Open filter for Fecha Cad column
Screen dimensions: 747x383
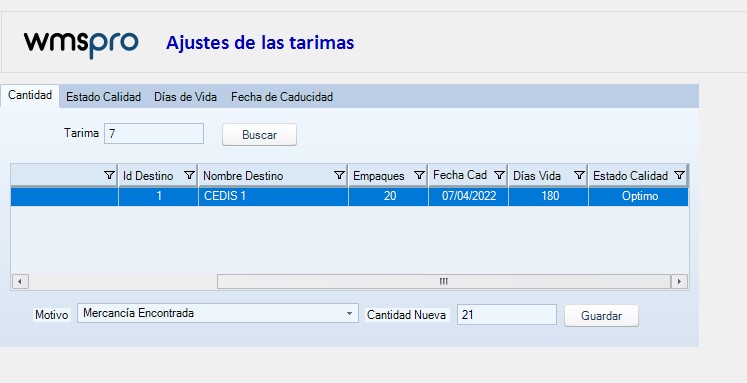point(499,175)
